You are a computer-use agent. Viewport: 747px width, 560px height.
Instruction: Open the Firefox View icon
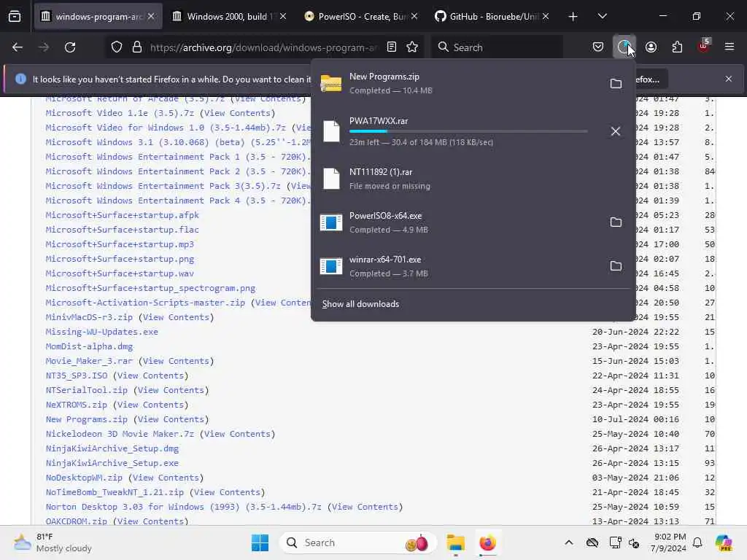point(15,17)
